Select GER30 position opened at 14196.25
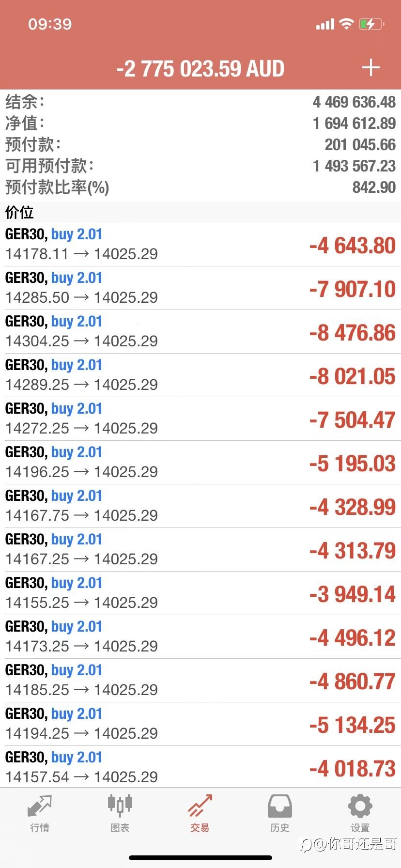Image resolution: width=401 pixels, height=868 pixels. [x=200, y=463]
